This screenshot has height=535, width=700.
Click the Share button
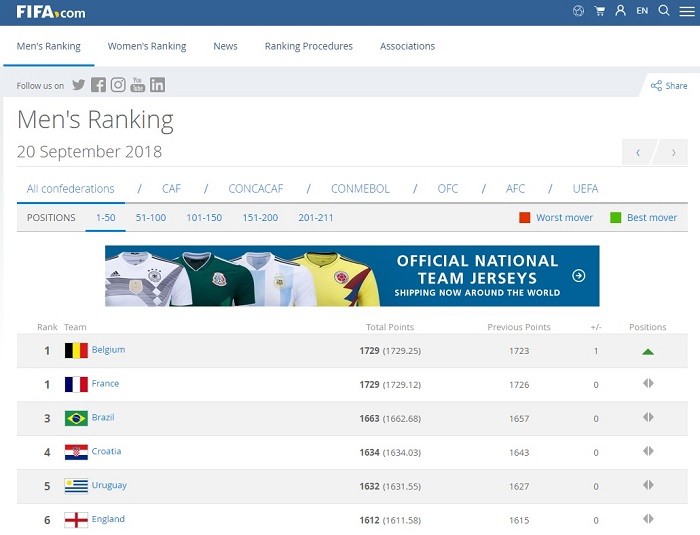669,86
